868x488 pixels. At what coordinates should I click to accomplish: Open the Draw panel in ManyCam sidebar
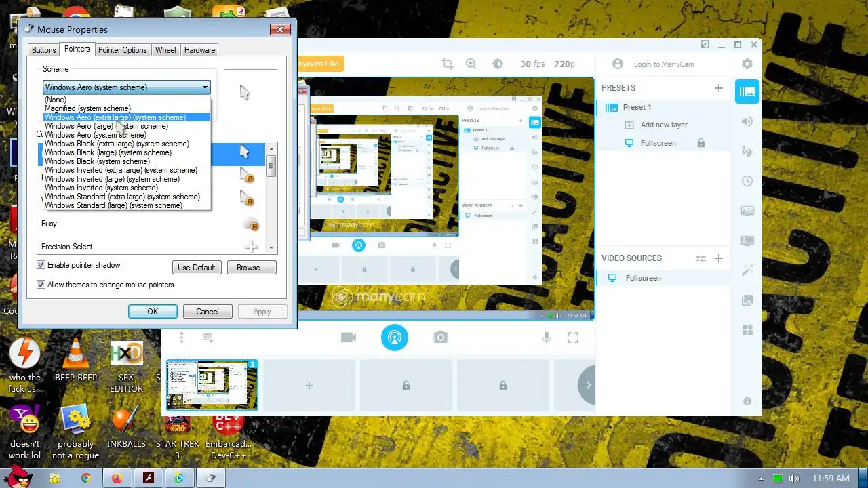click(747, 151)
